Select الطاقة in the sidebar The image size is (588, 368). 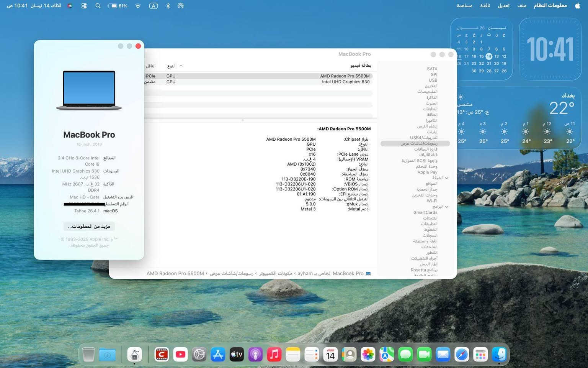coord(432,115)
